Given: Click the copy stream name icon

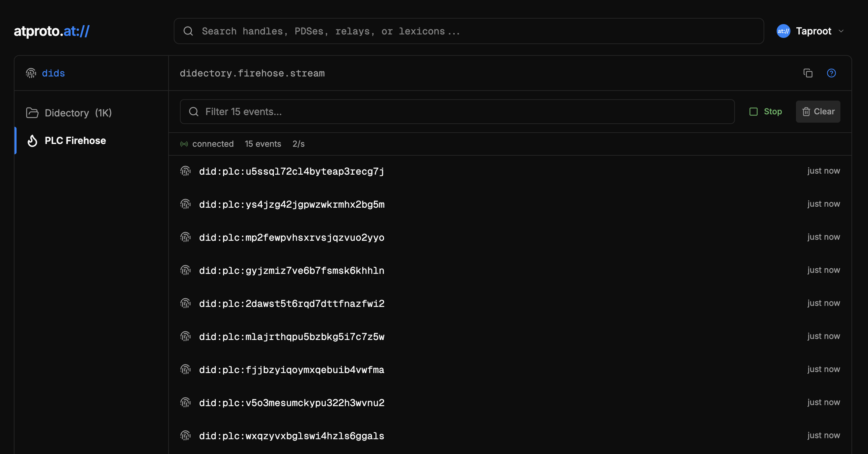Looking at the screenshot, I should click(808, 73).
